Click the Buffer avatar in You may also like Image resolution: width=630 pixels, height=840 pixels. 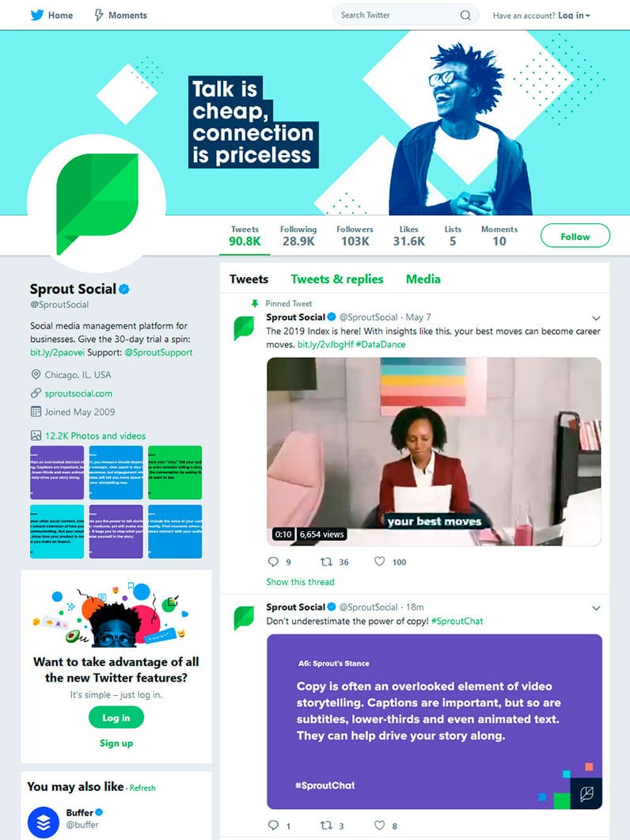(44, 822)
